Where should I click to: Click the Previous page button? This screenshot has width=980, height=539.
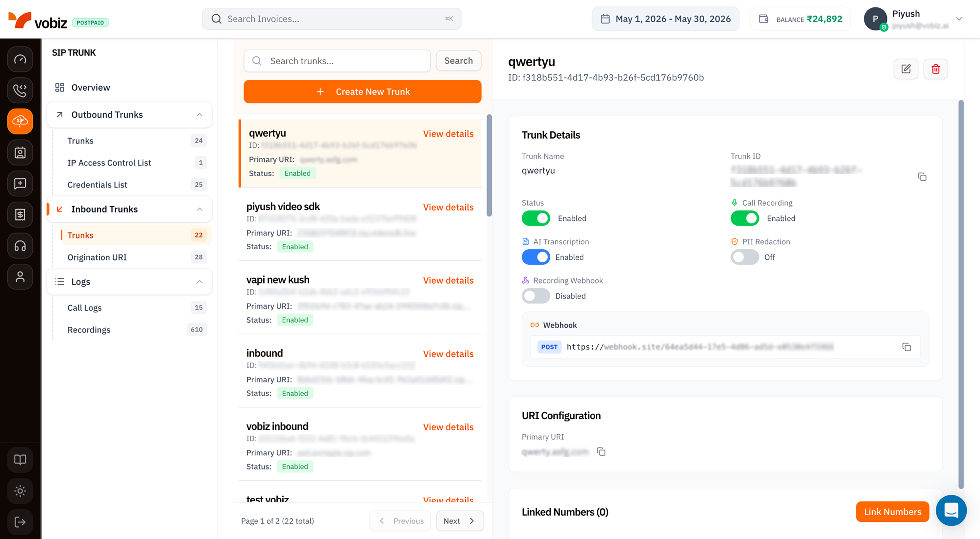coord(400,521)
